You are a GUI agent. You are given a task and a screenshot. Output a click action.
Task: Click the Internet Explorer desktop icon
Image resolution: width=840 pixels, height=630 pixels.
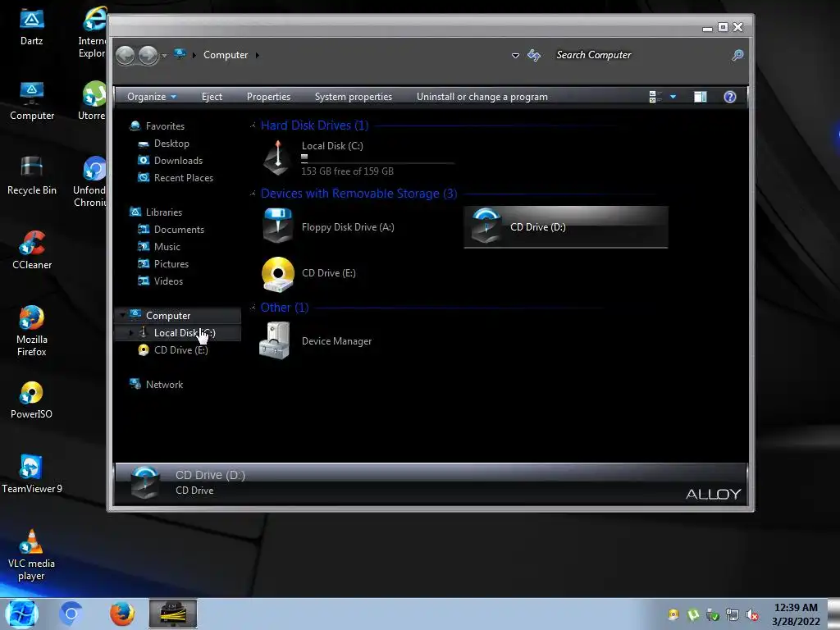tap(92, 32)
